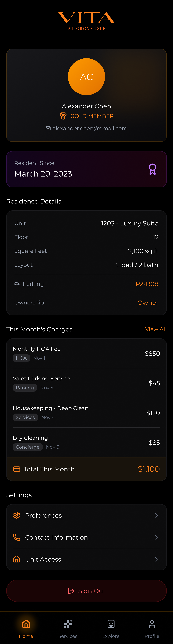
Task: Expand Contact Information chevron arrow
Action: tap(156, 537)
